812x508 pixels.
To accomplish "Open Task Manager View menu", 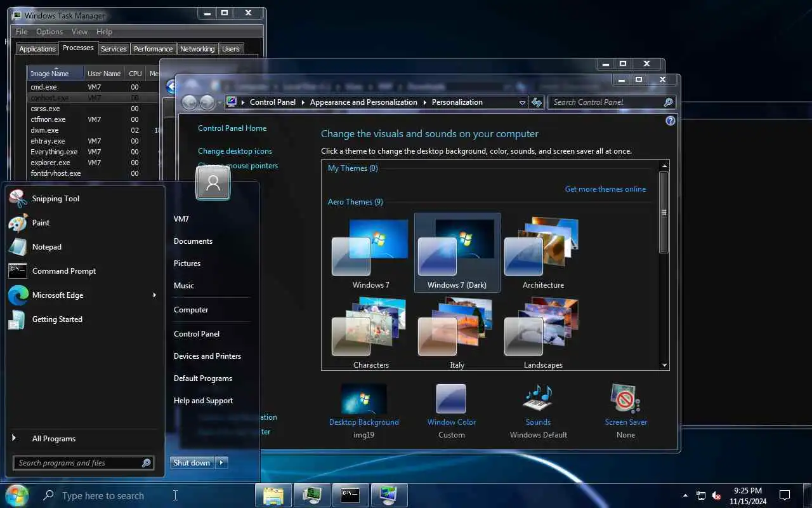I will tap(79, 32).
